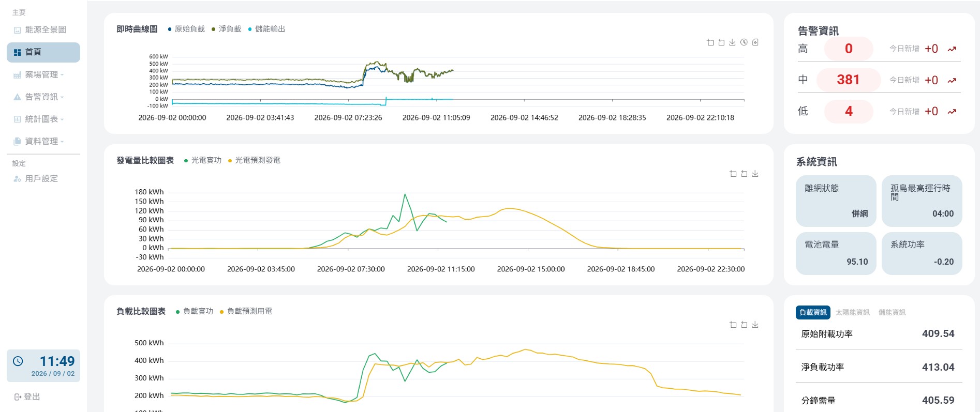Viewport: 980px width, 412px height.
Task: Open 用戶設定 via its user-gear icon
Action: 17,179
